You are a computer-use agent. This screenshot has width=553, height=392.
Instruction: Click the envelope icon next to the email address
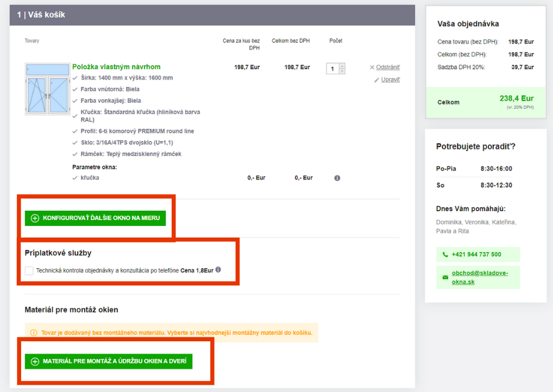click(445, 277)
